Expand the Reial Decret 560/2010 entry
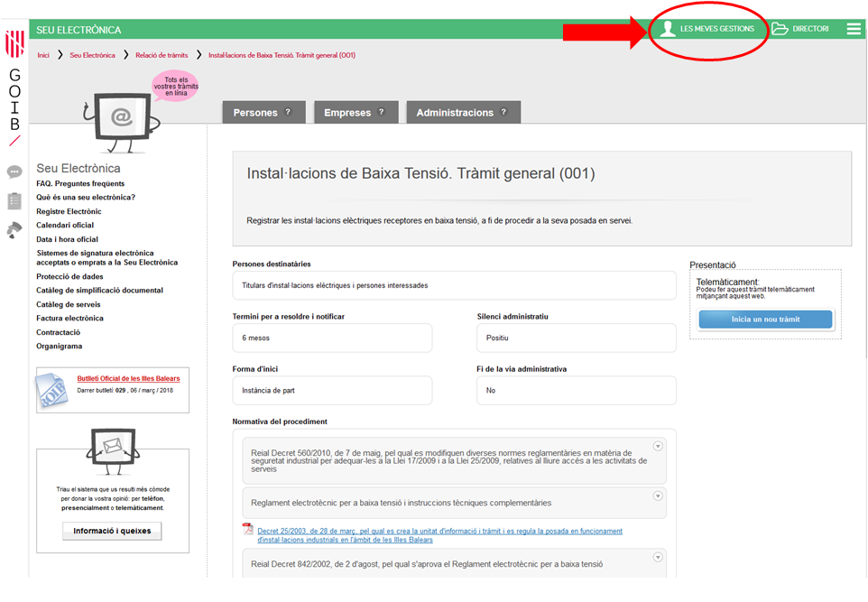The height and width of the screenshot is (602, 868). [x=658, y=446]
